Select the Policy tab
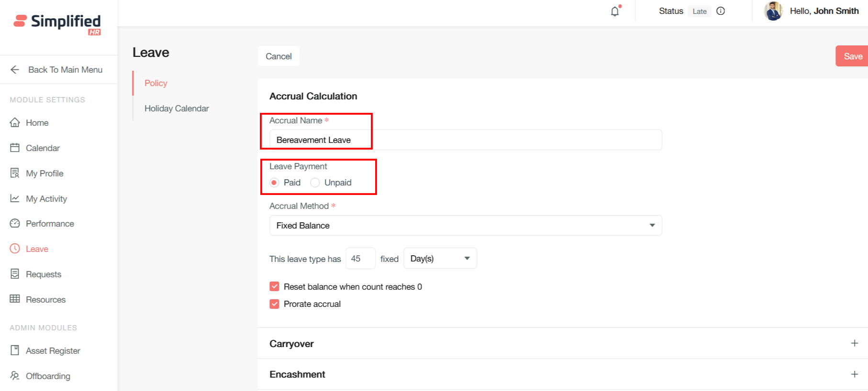 point(156,83)
